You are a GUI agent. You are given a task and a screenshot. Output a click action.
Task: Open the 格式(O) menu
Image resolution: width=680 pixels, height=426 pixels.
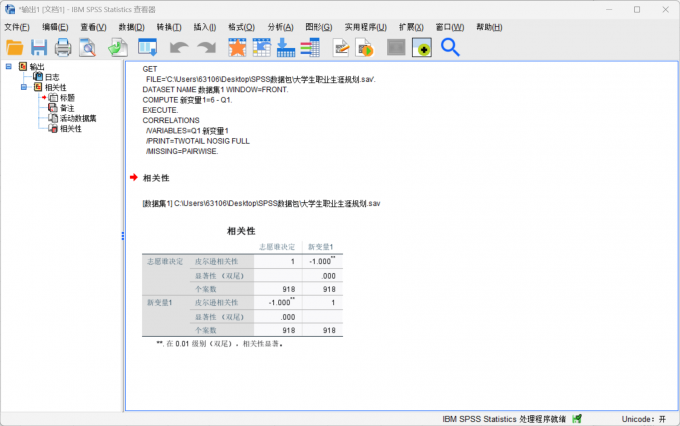click(242, 27)
